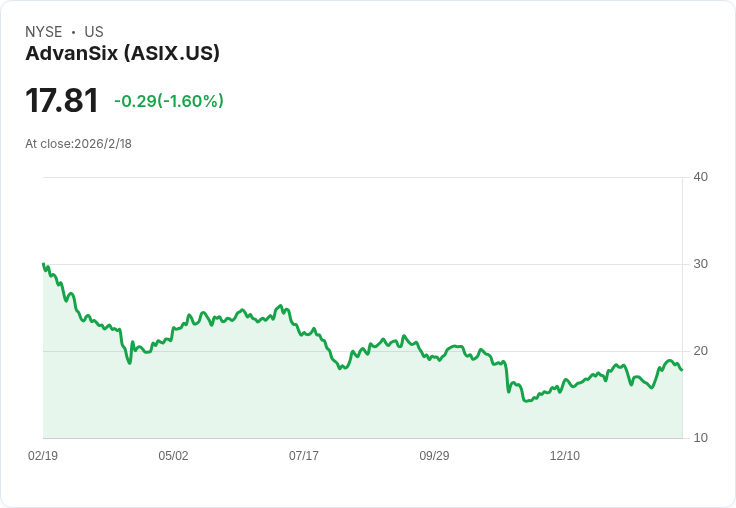Click the leftmost start of the price line
736x508 pixels.
point(43,264)
